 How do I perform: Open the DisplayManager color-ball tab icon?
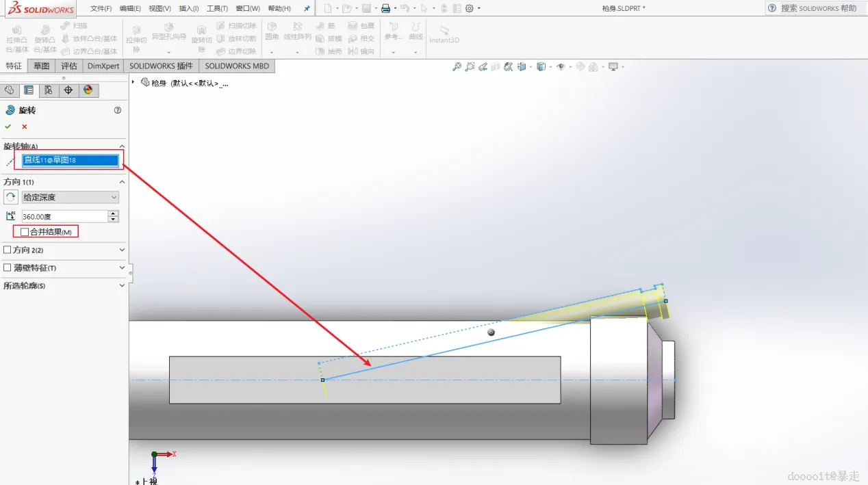[x=88, y=90]
